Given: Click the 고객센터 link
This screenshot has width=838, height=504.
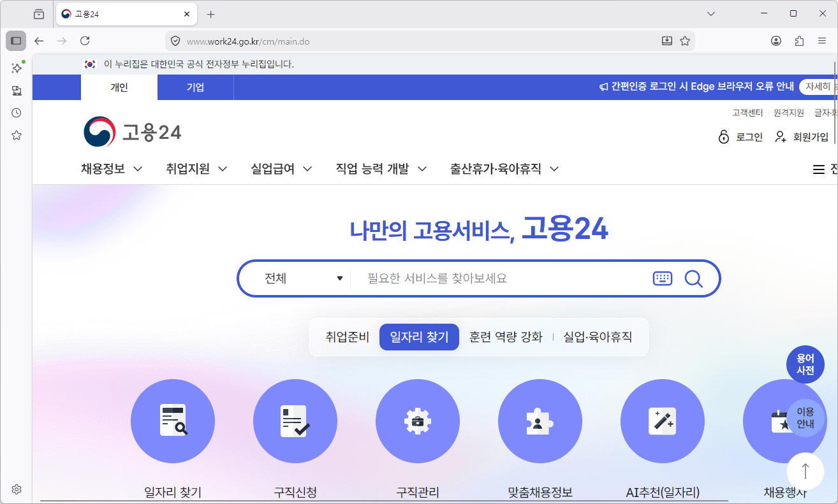Looking at the screenshot, I should 747,113.
